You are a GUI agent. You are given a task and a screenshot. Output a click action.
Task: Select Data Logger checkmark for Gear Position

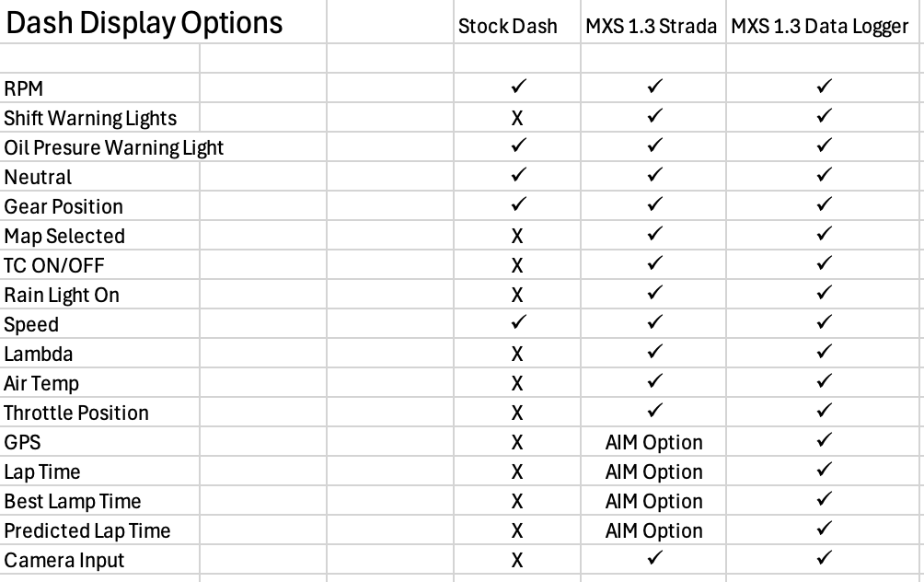point(824,206)
